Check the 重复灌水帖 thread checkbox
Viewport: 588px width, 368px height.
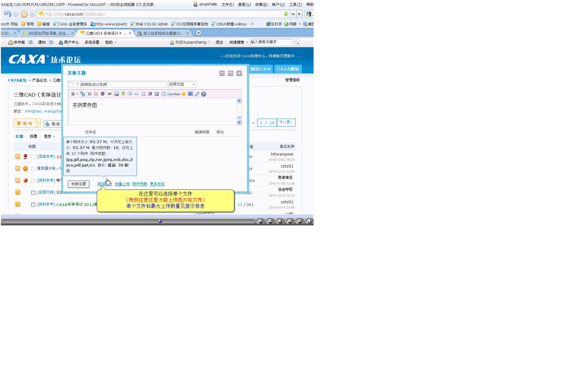[33, 169]
